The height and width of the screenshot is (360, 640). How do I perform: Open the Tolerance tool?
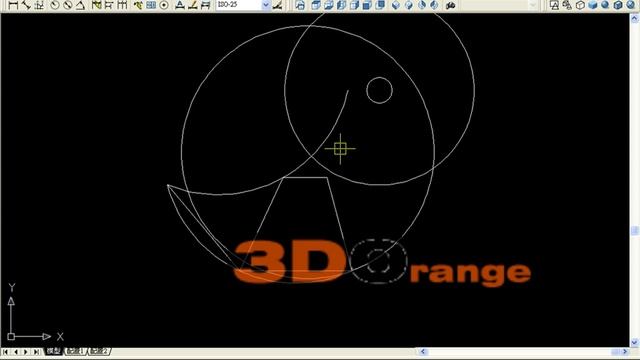tap(151, 5)
